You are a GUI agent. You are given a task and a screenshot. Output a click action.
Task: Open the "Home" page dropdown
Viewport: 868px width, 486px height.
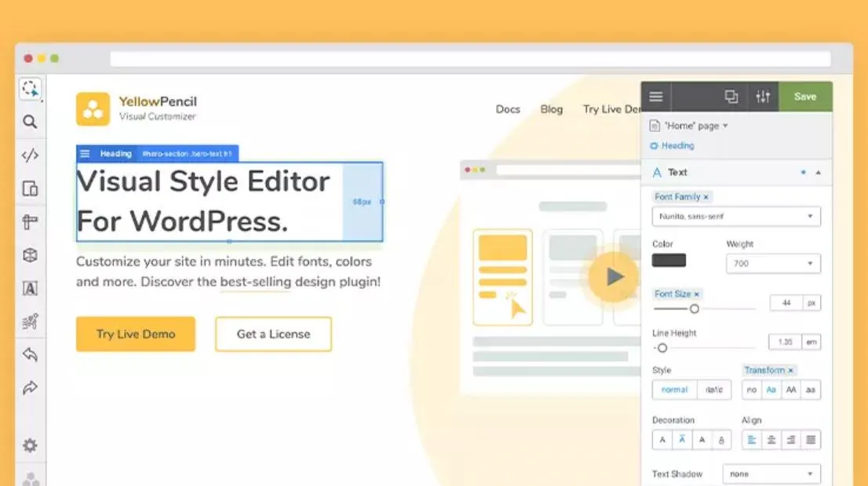[696, 126]
